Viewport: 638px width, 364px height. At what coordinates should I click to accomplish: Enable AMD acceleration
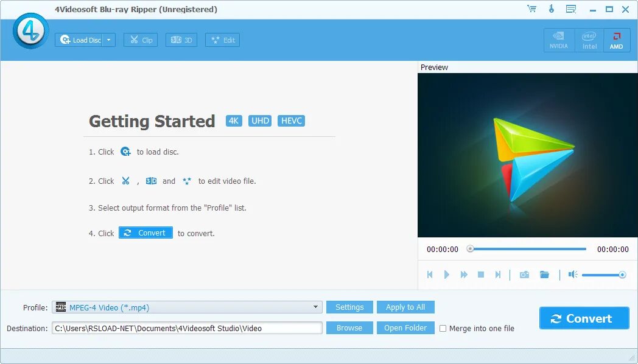point(616,40)
